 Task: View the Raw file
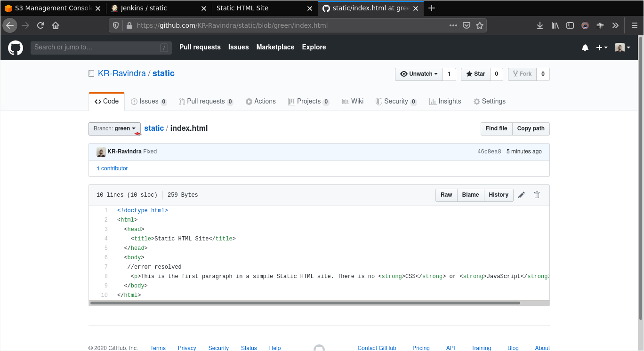446,195
